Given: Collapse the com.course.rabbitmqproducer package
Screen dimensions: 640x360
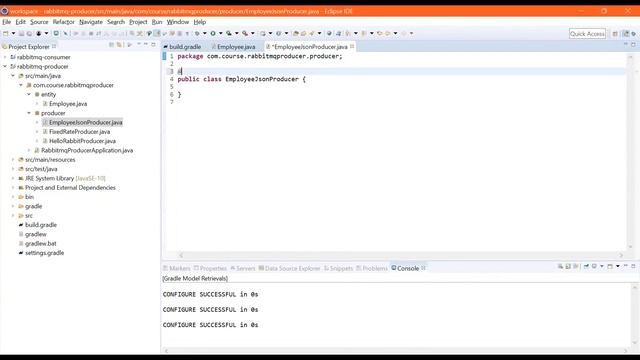Looking at the screenshot, I should 21,85.
